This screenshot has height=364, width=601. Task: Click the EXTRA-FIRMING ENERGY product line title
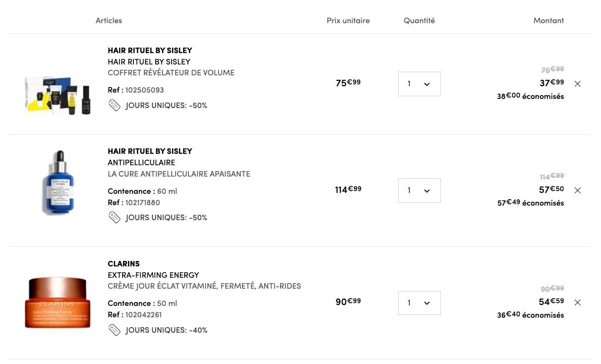(x=153, y=275)
